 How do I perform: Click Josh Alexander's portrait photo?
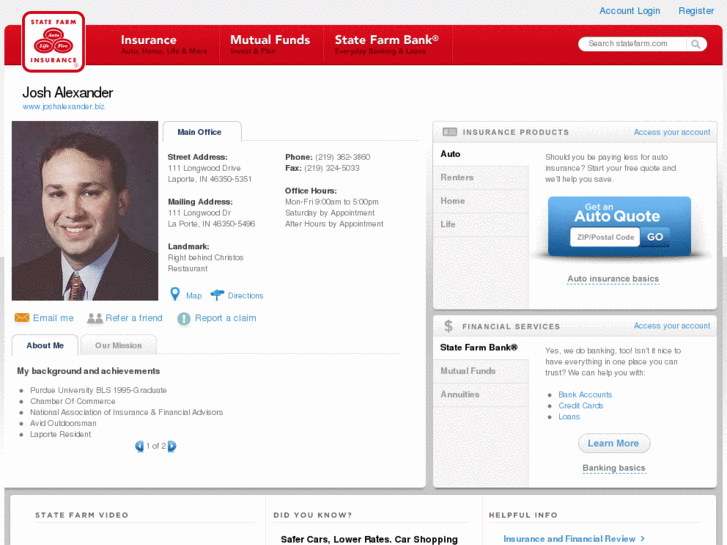click(x=85, y=211)
